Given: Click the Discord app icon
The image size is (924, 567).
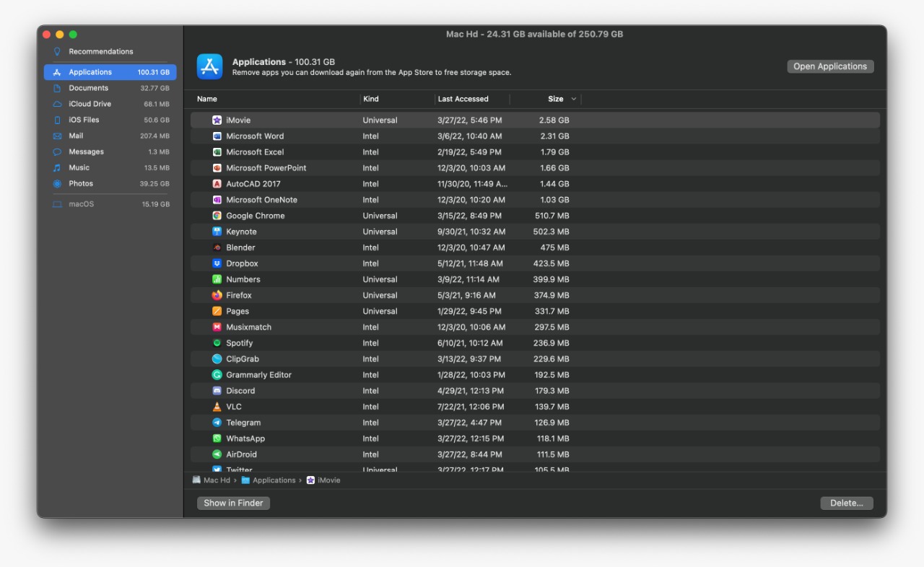Looking at the screenshot, I should click(217, 391).
